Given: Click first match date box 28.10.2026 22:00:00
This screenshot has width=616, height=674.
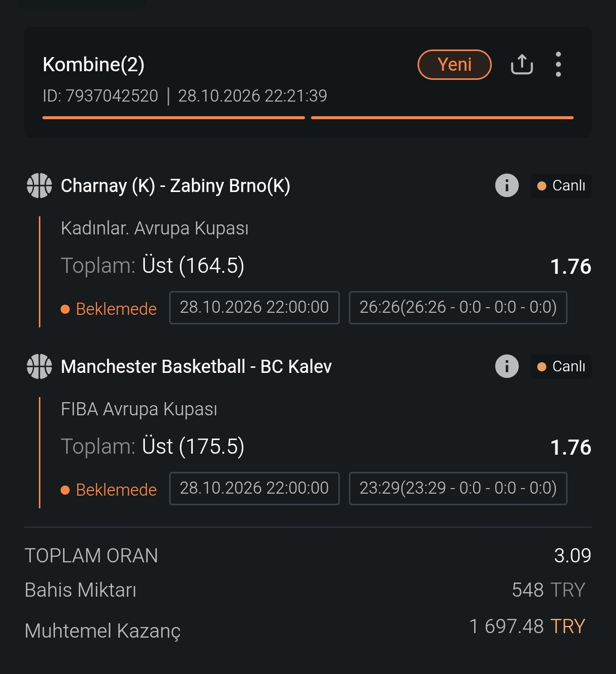Looking at the screenshot, I should click(254, 307).
